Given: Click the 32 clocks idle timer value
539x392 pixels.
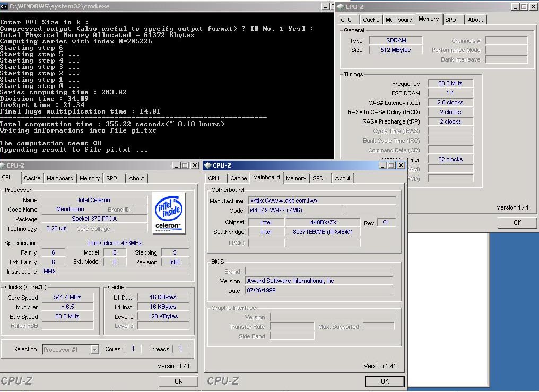Looking at the screenshot, I should [x=450, y=159].
